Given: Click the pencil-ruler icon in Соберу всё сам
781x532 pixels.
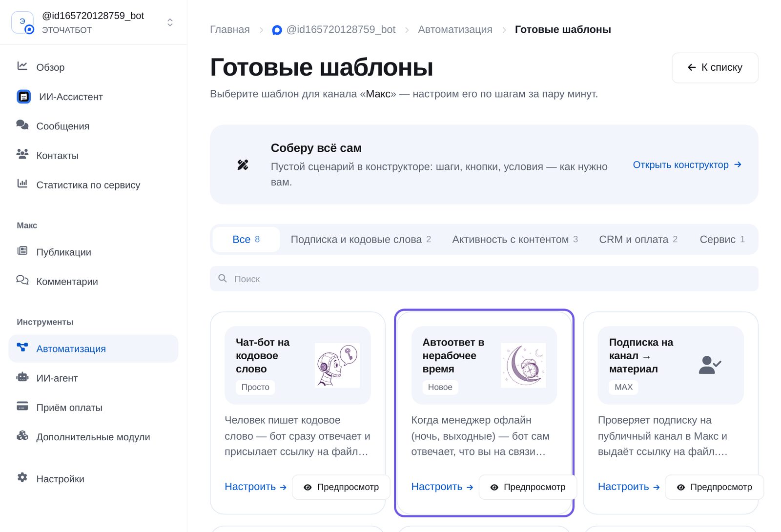Looking at the screenshot, I should coord(243,165).
